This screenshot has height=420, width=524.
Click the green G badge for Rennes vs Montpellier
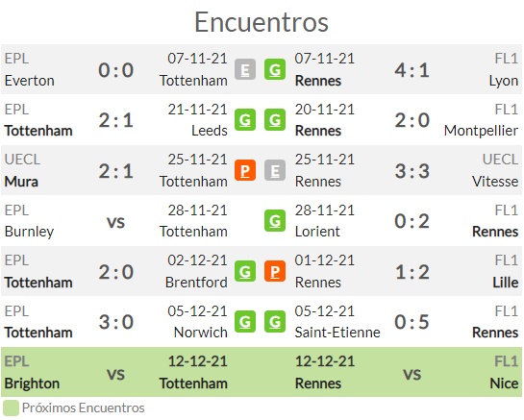(x=275, y=119)
